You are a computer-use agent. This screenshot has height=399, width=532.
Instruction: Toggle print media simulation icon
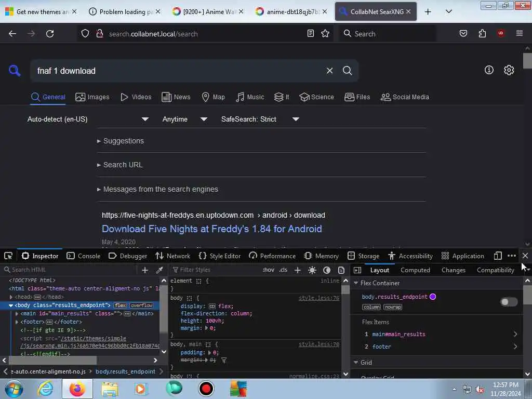click(341, 270)
